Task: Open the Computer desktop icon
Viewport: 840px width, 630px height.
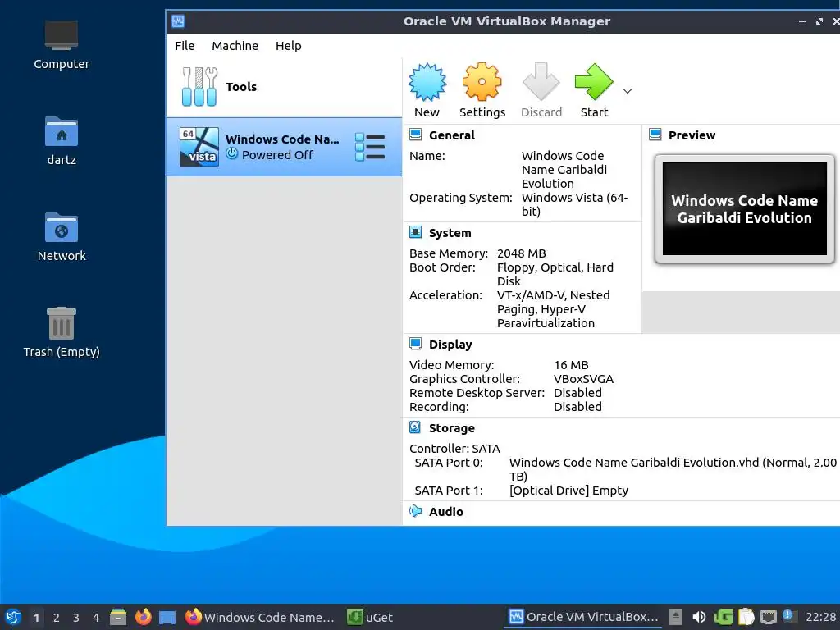Action: [62, 45]
